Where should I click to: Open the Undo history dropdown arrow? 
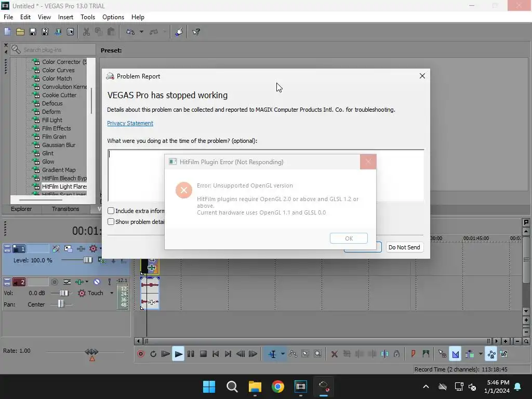click(141, 32)
